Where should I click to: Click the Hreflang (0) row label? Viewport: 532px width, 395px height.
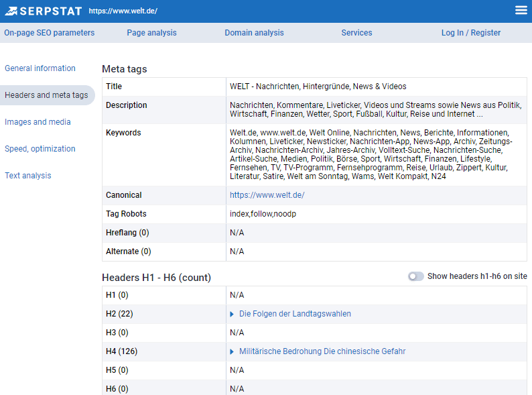click(x=127, y=233)
